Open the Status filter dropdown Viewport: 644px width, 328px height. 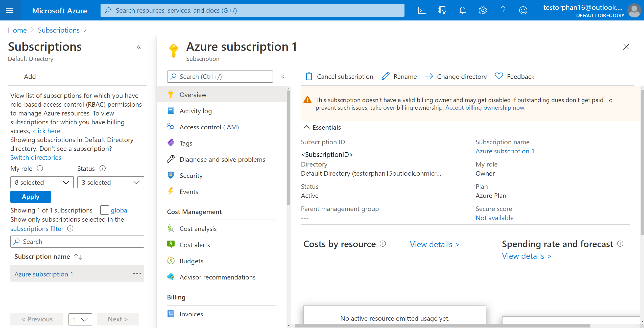pyautogui.click(x=111, y=182)
